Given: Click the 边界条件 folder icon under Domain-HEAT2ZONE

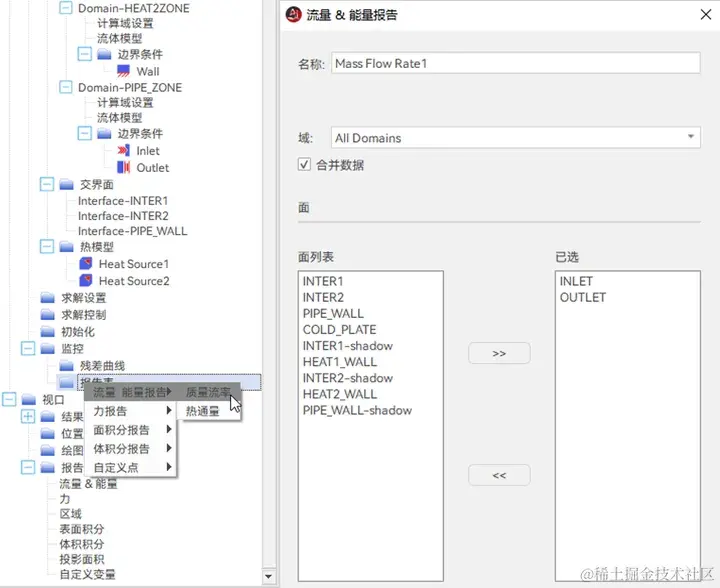Looking at the screenshot, I should 104,54.
